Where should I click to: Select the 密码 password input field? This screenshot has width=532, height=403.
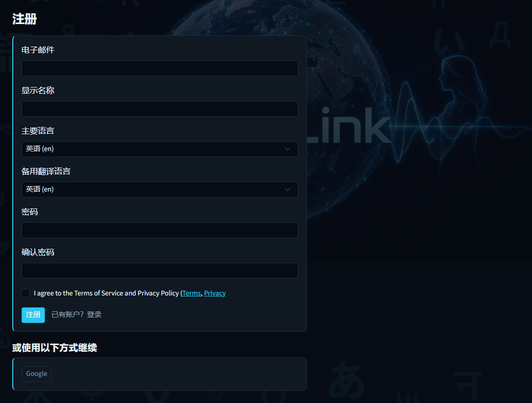[x=160, y=230]
